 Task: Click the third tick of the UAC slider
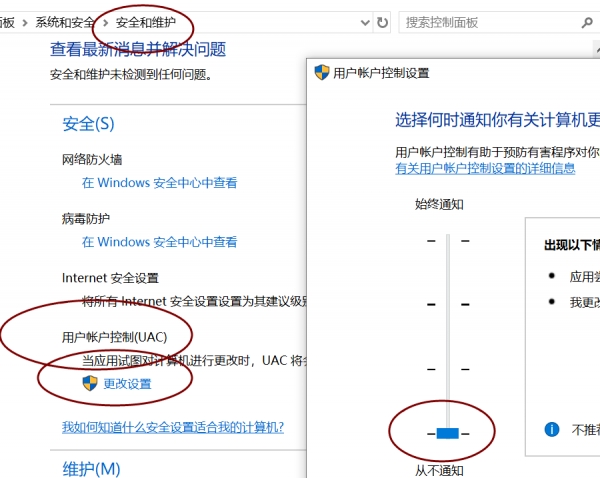pyautogui.click(x=448, y=369)
